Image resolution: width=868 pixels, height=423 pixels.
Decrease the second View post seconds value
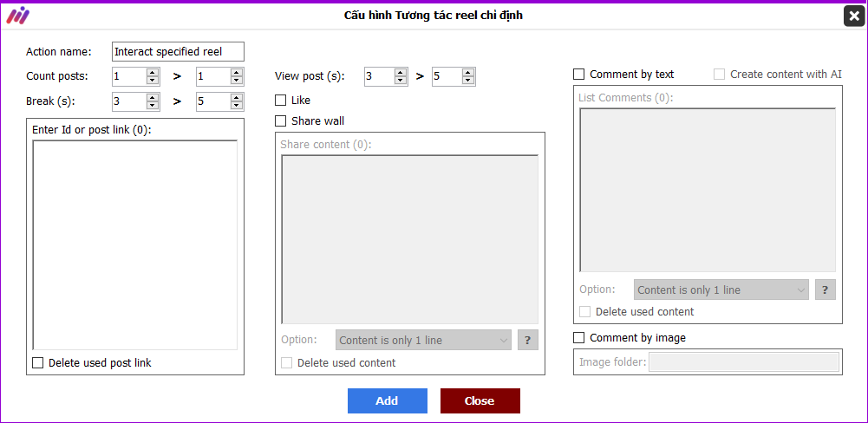coord(469,81)
